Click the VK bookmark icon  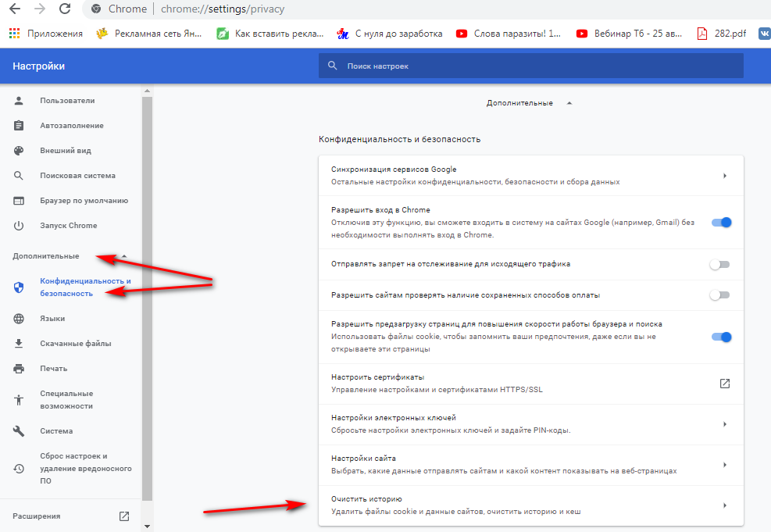click(x=765, y=34)
